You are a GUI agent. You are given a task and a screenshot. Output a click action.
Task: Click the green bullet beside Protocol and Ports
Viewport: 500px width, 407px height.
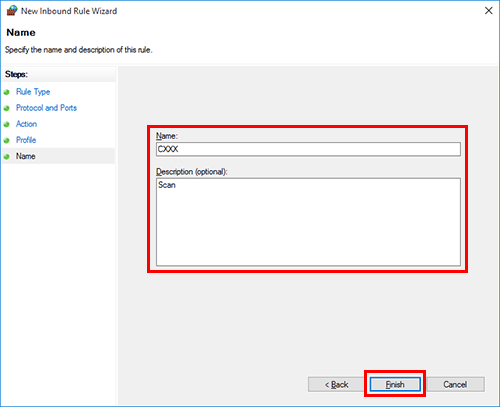[7, 108]
